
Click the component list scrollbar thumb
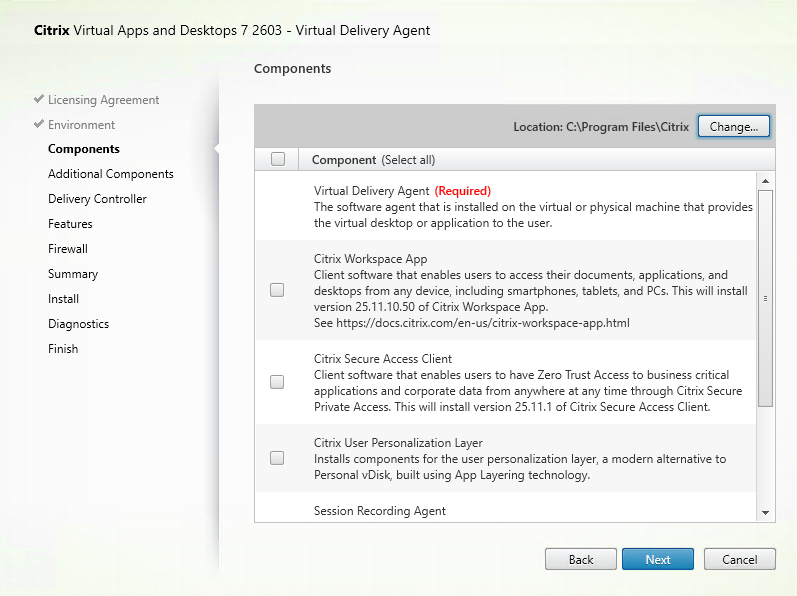765,298
